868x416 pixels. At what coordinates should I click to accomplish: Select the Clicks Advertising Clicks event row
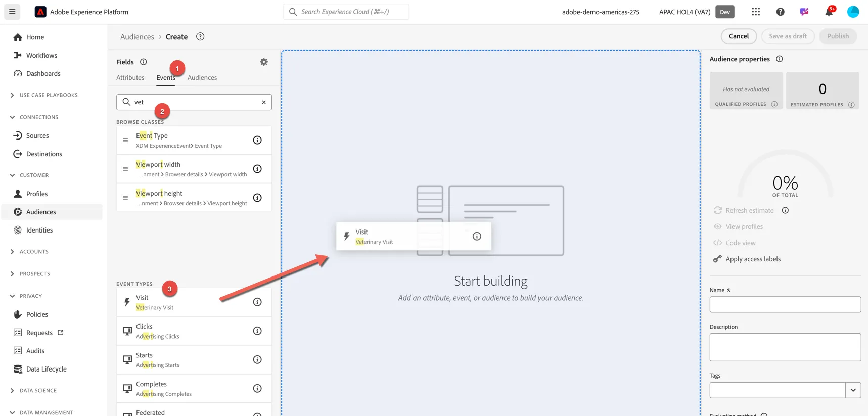tap(194, 331)
